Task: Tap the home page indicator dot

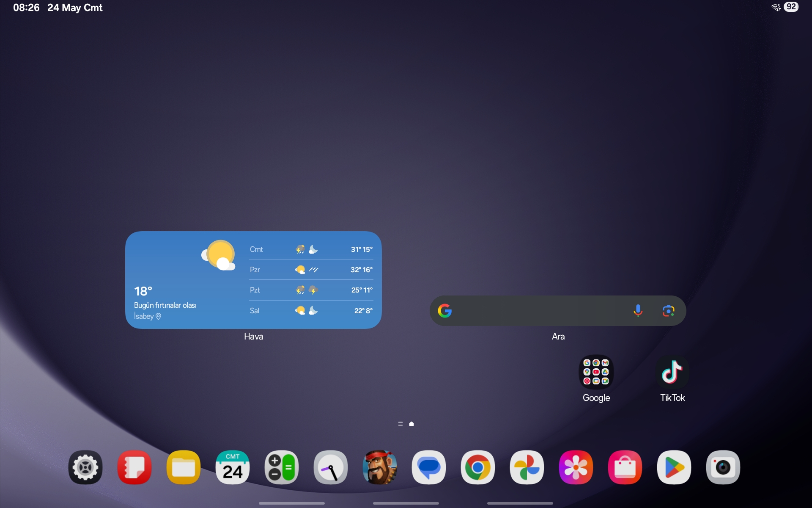Action: [x=411, y=424]
